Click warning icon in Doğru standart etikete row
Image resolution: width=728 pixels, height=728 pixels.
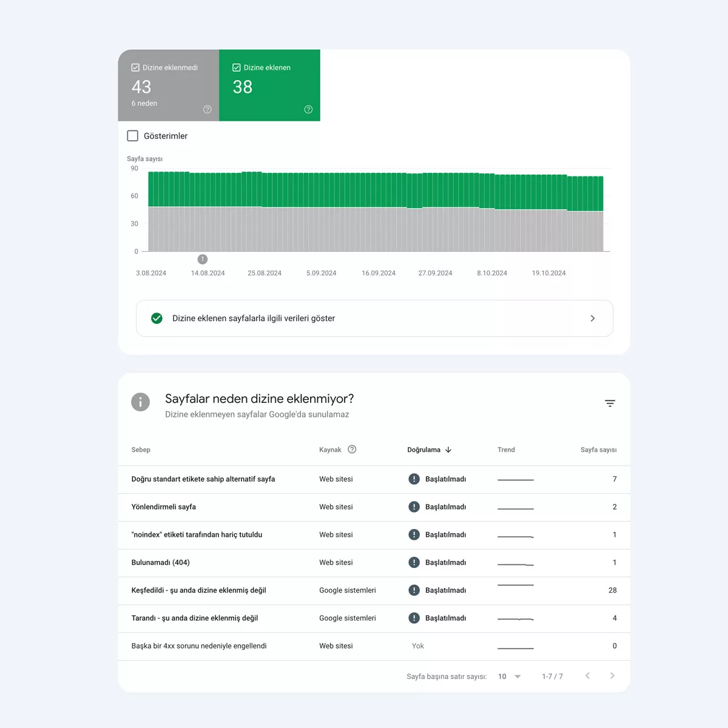[414, 479]
